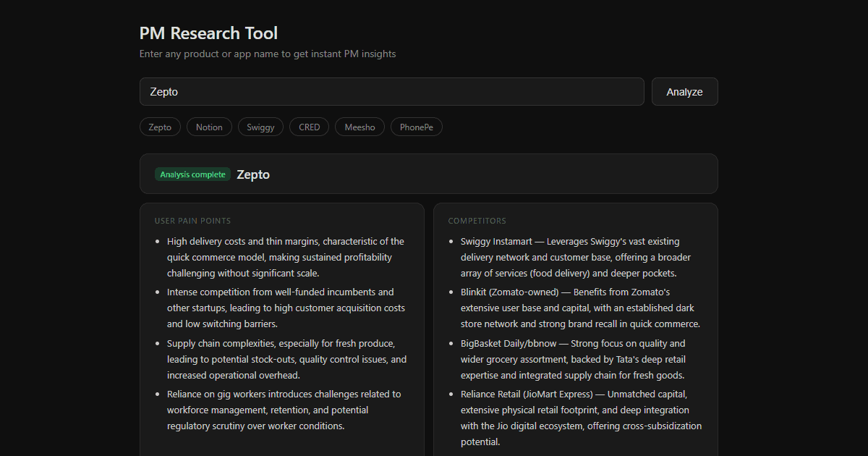
Task: Select the pain point about gig workers
Action: coord(286,410)
